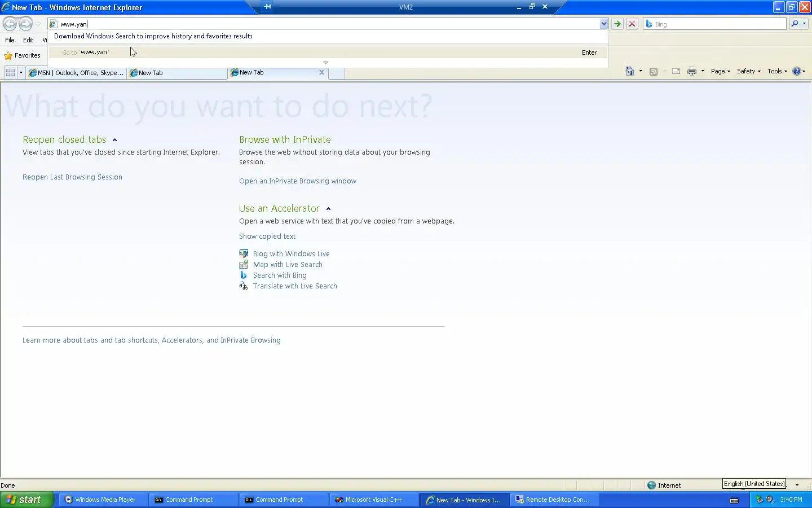812x508 pixels.
Task: Open the Home button dropdown arrow
Action: click(x=641, y=71)
